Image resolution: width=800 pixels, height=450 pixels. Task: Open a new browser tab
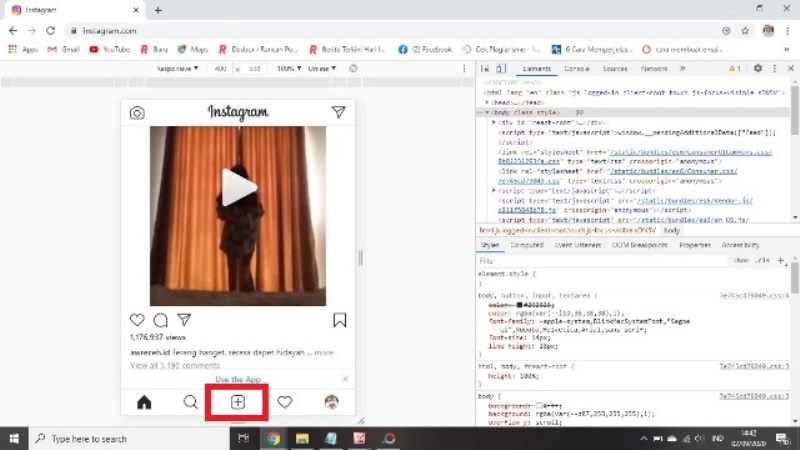tap(158, 10)
